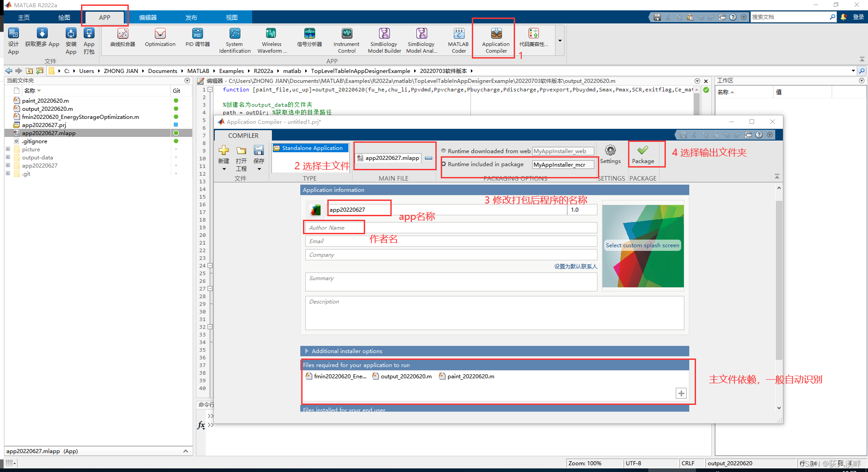Expand the picture folder tree node

[8, 149]
